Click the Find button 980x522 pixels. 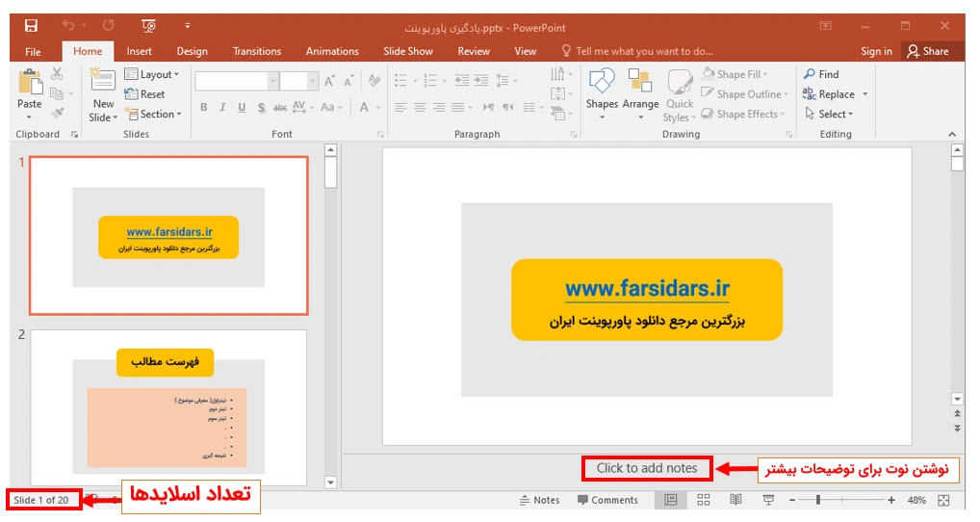tap(821, 74)
